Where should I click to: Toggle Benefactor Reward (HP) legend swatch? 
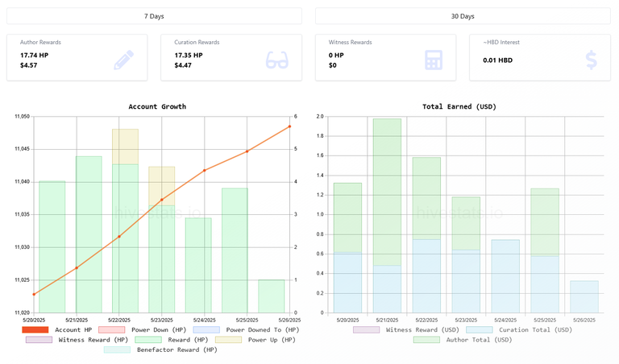pyautogui.click(x=117, y=350)
